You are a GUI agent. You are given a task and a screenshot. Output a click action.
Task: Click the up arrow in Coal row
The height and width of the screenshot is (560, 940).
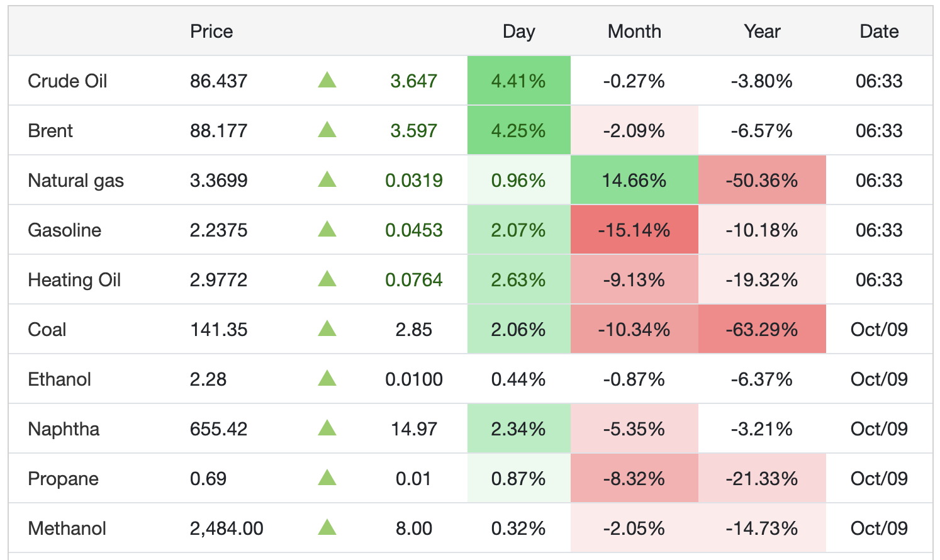point(327,328)
